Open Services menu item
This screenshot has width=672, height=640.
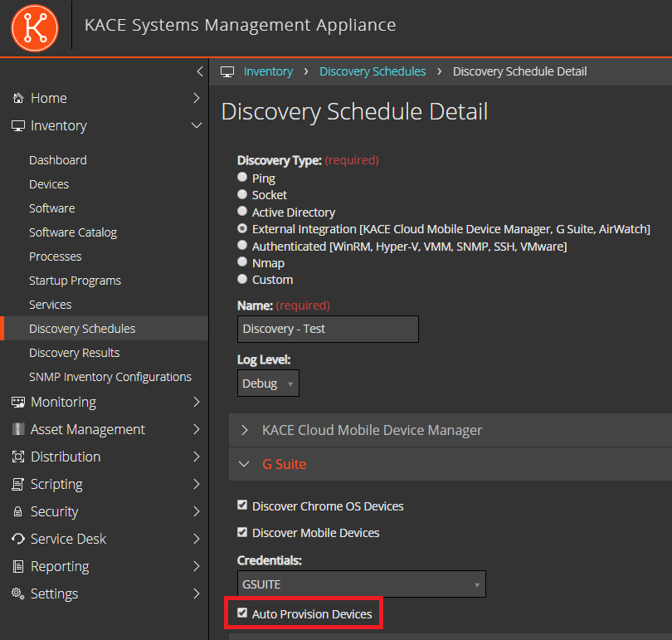pos(50,305)
